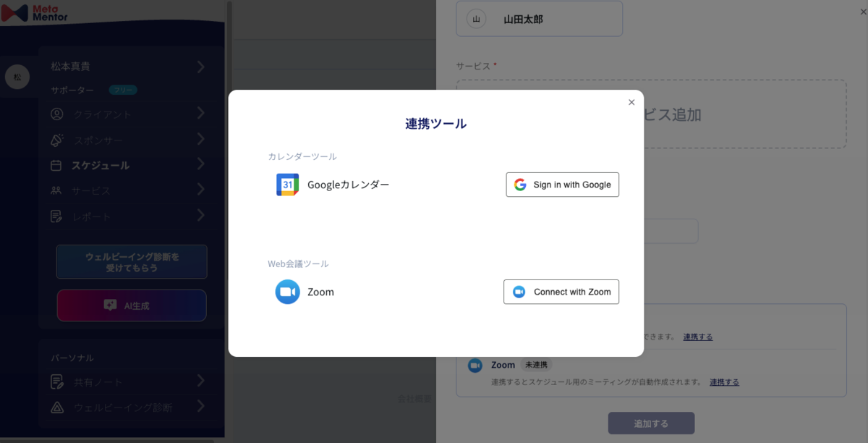The height and width of the screenshot is (443, 868).
Task: Expand the ウェルビーイング診断 chevron
Action: (x=200, y=406)
